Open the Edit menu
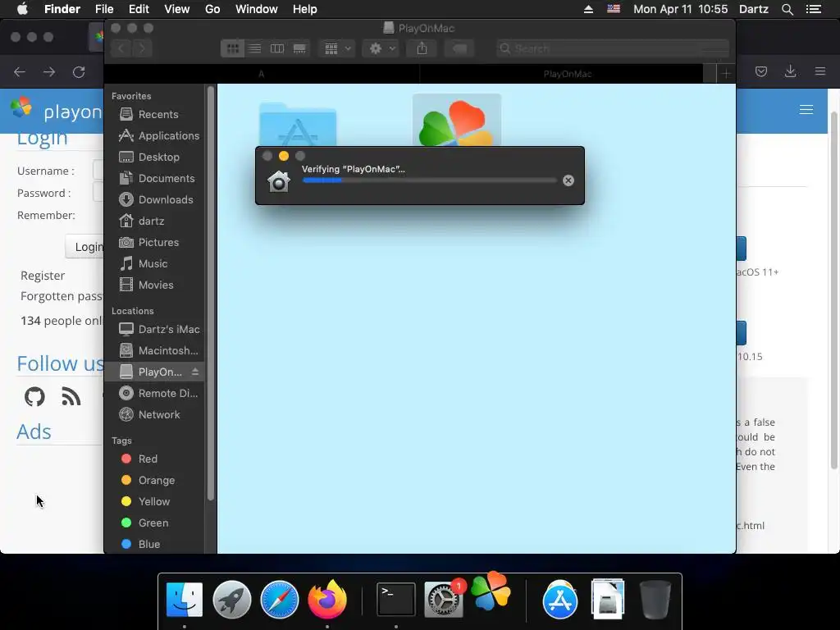The width and height of the screenshot is (840, 630). pyautogui.click(x=139, y=9)
